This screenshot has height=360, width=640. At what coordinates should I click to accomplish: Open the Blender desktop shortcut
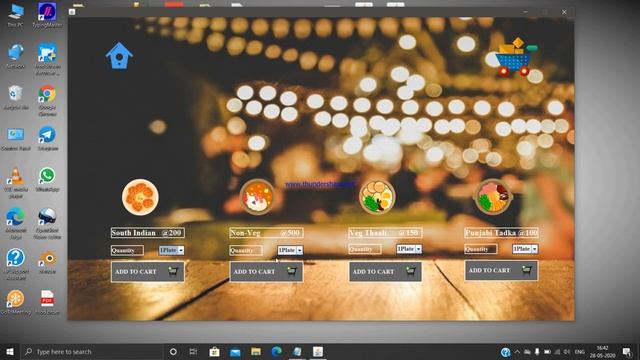47,262
